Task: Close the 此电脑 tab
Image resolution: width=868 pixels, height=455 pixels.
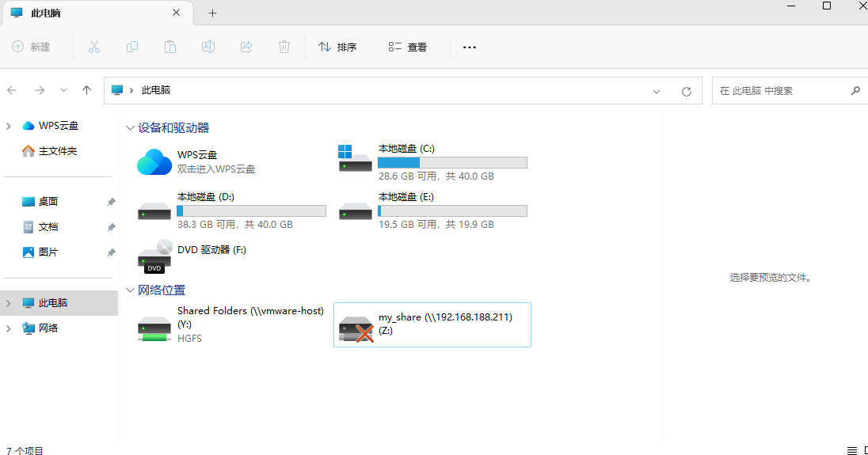Action: pos(176,13)
